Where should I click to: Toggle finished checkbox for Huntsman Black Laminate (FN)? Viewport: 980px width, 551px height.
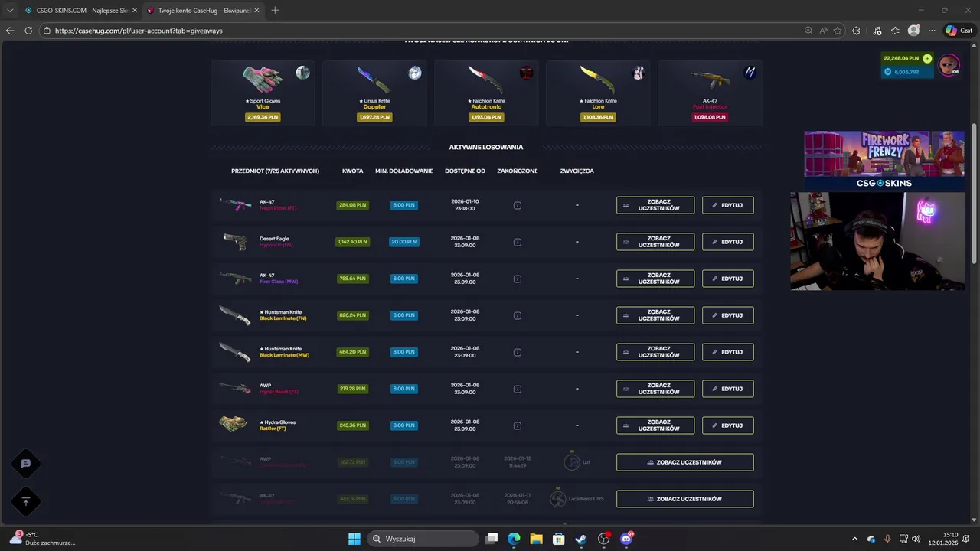(x=518, y=315)
